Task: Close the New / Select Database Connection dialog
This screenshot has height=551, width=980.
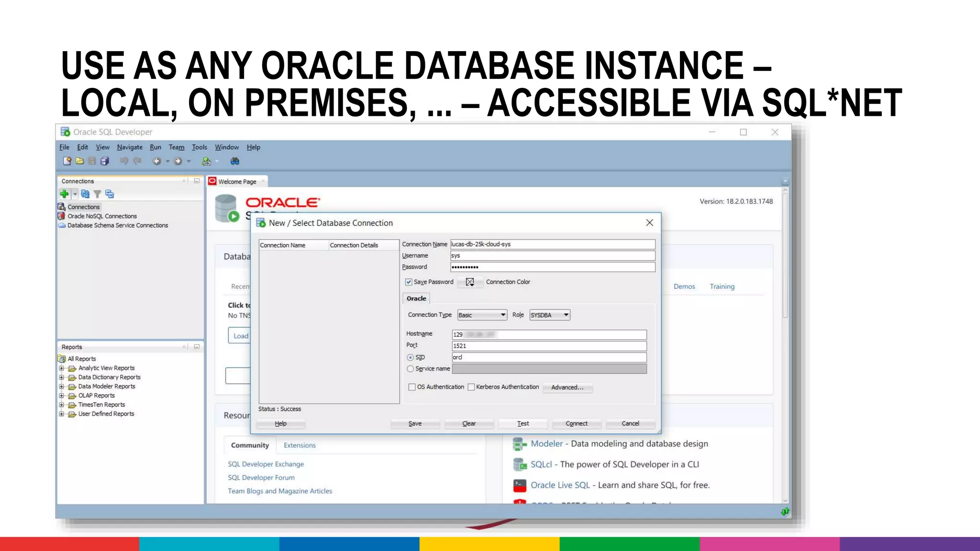Action: [x=649, y=222]
